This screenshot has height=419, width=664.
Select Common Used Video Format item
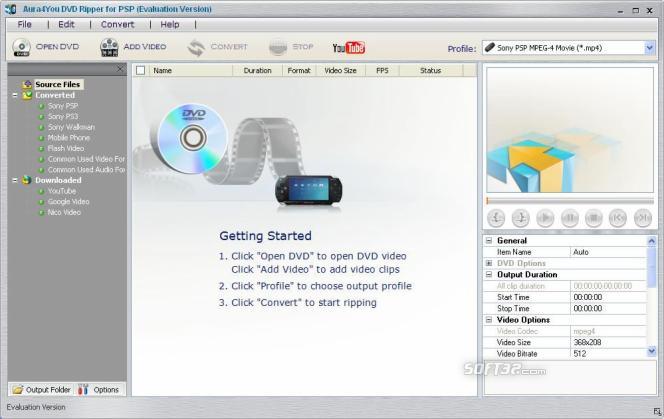86,159
